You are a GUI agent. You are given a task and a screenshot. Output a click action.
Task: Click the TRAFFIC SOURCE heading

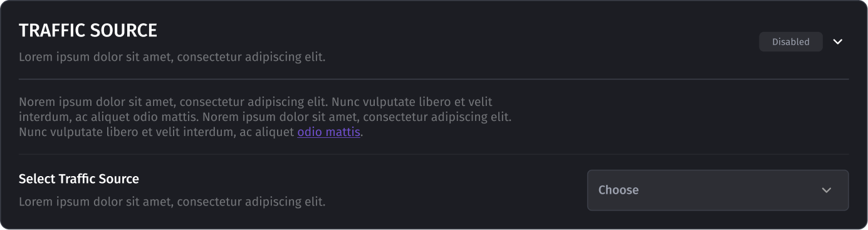(88, 30)
